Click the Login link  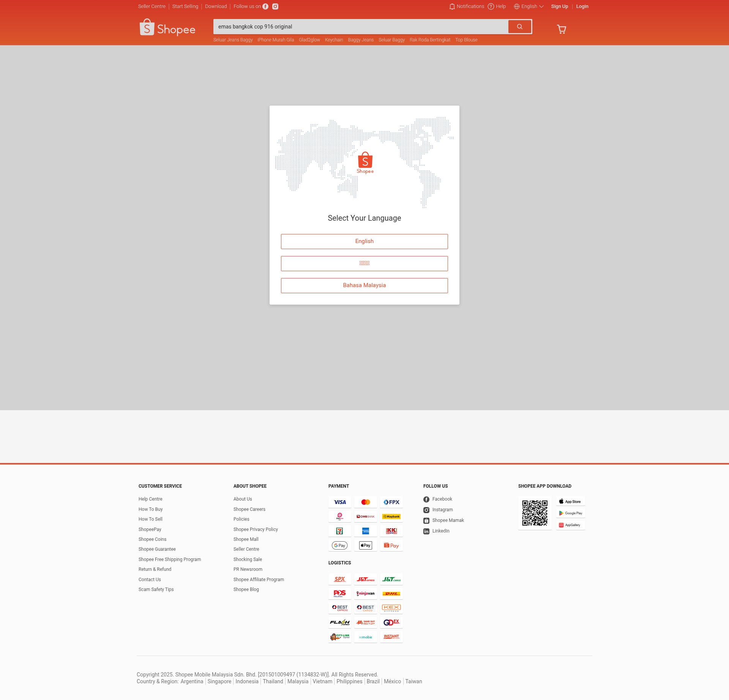pos(582,6)
